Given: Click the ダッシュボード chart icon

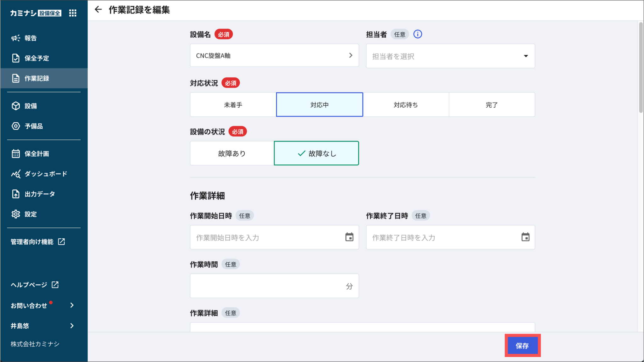Looking at the screenshot, I should click(16, 174).
